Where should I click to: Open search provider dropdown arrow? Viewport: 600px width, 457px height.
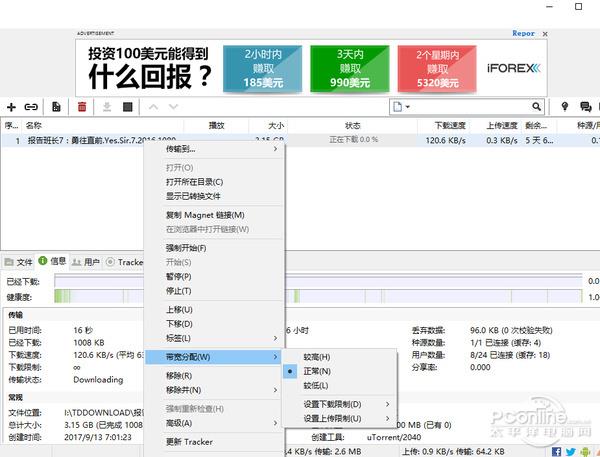click(x=408, y=107)
